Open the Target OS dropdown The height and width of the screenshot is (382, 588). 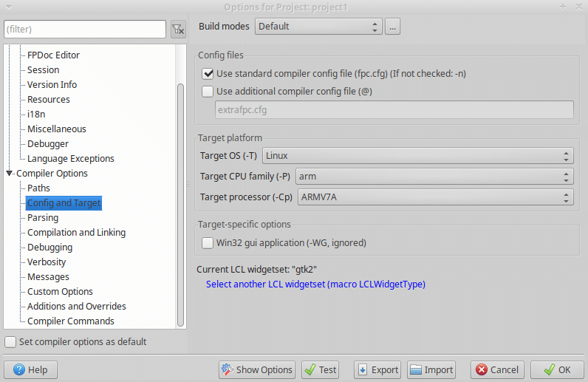[418, 156]
